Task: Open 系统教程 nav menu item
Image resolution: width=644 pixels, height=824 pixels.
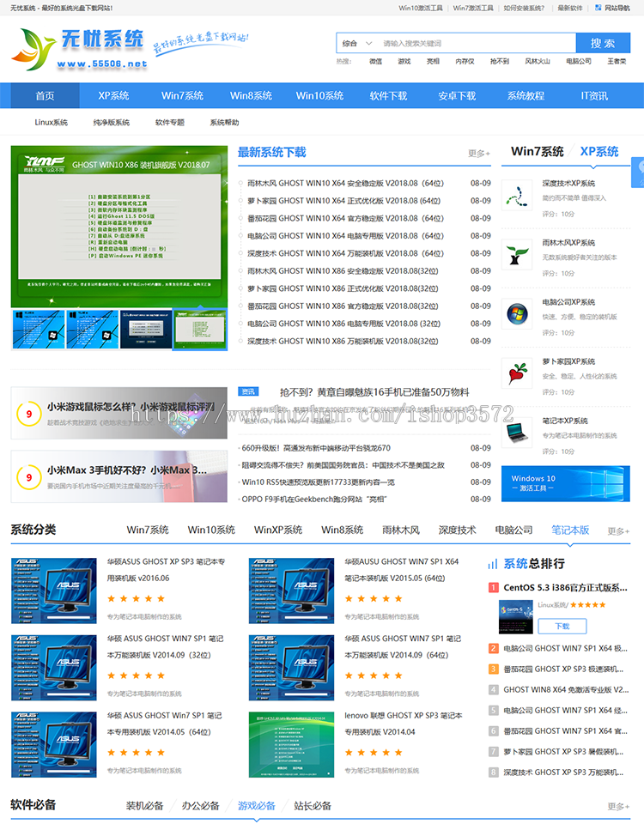Action: (x=526, y=95)
